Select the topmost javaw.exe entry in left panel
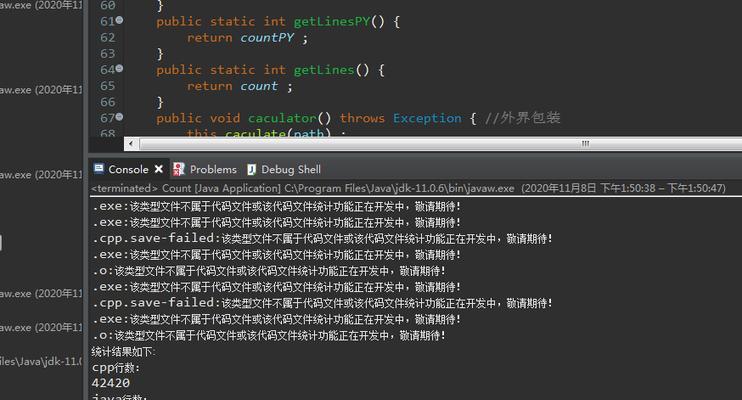742x400 pixels. tap(41, 6)
